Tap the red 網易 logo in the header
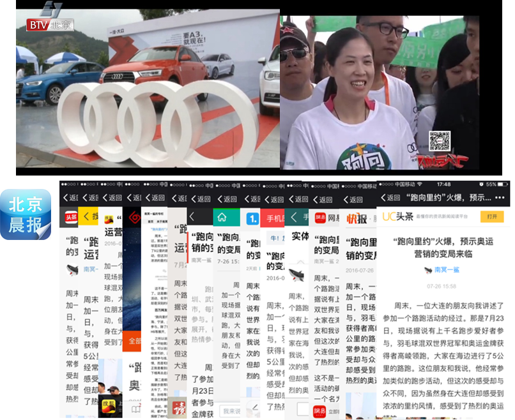The image size is (515, 420). coord(320,218)
